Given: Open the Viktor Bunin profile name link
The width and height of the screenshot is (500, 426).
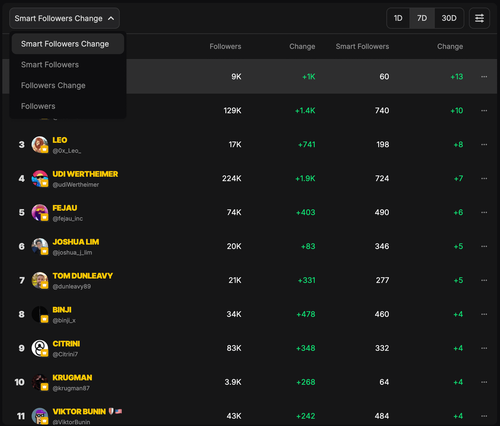Looking at the screenshot, I should pyautogui.click(x=79, y=412).
